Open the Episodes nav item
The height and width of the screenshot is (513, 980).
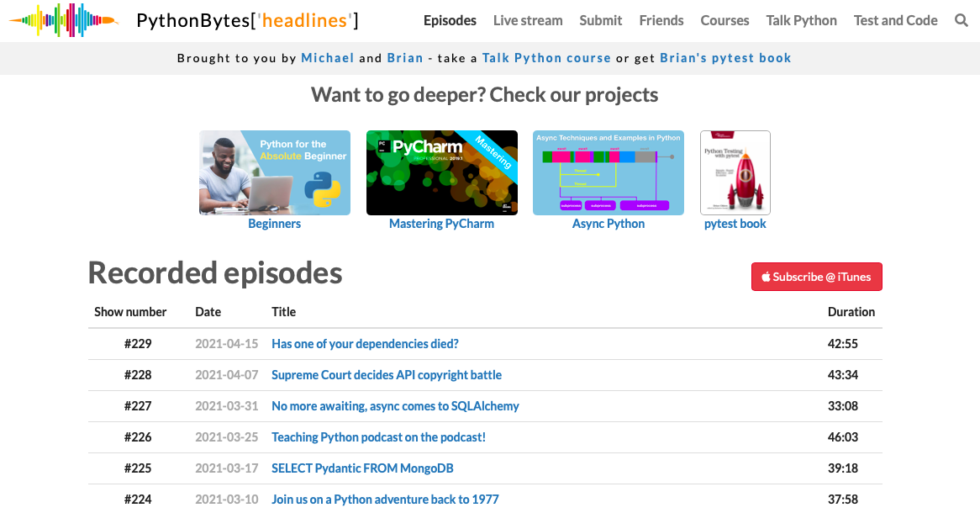click(x=450, y=21)
